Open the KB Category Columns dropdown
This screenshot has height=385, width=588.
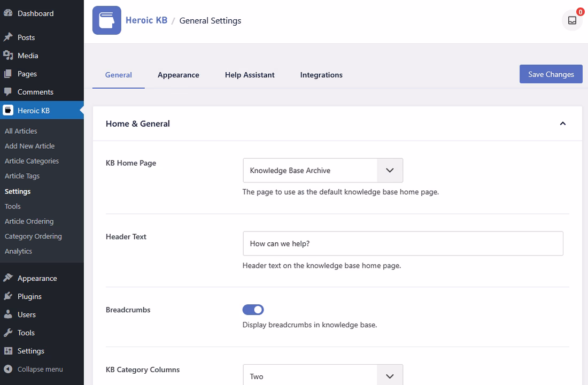click(x=323, y=375)
